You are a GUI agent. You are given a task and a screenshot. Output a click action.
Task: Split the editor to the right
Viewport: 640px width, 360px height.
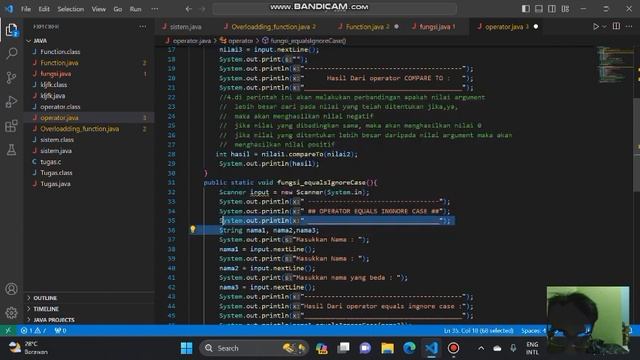[x=616, y=27]
